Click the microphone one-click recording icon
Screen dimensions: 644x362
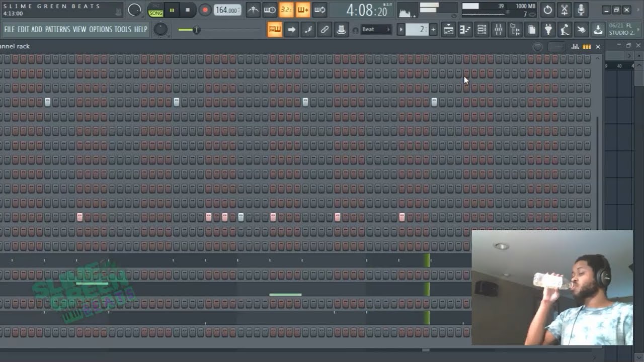581,10
